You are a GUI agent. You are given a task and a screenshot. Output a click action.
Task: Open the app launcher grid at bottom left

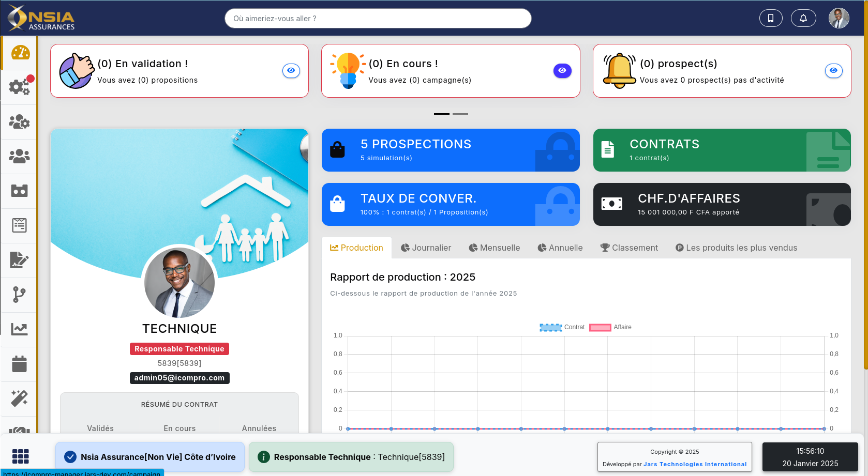pyautogui.click(x=21, y=456)
